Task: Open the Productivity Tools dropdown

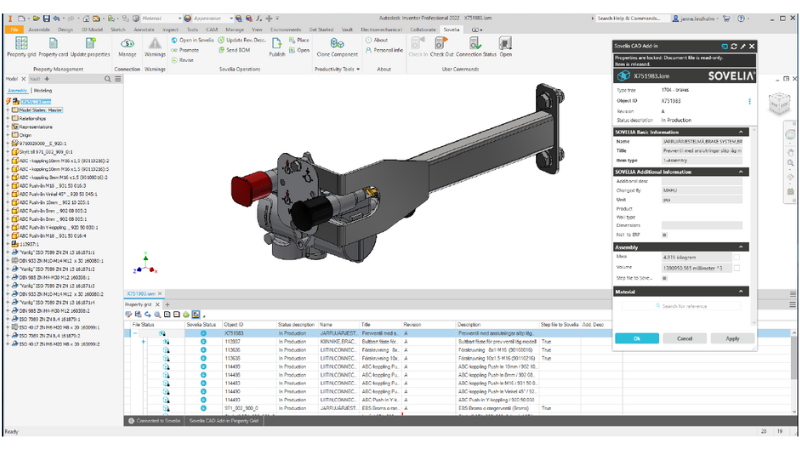Action: (x=337, y=69)
